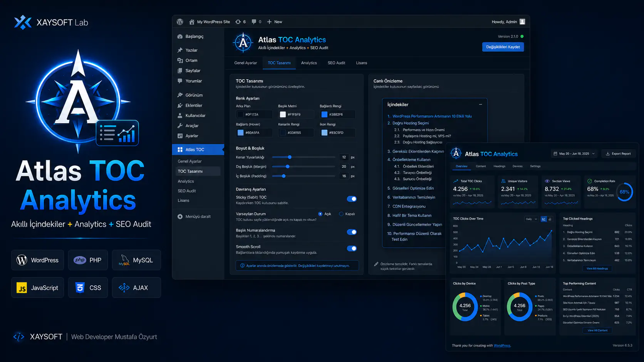Open the Analytics submenu item under Atlas TOC
This screenshot has width=644, height=362.
coord(186,181)
